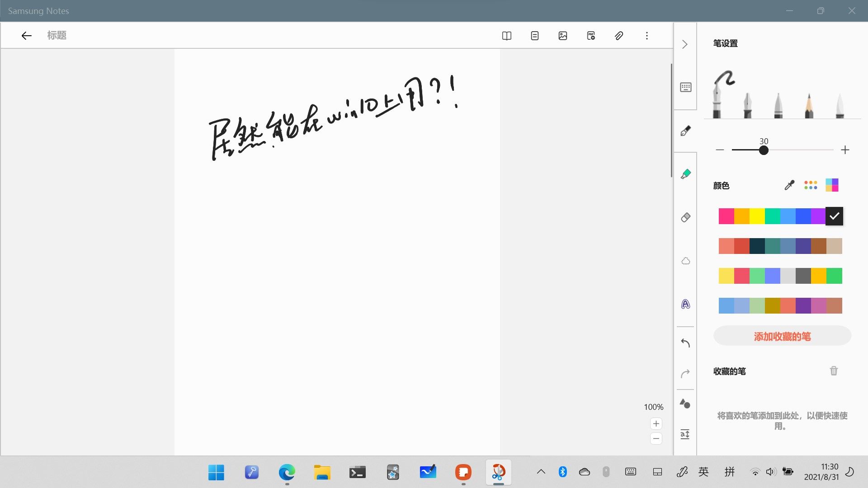The height and width of the screenshot is (488, 868).
Task: Open keyboard text input mode
Action: pyautogui.click(x=685, y=87)
